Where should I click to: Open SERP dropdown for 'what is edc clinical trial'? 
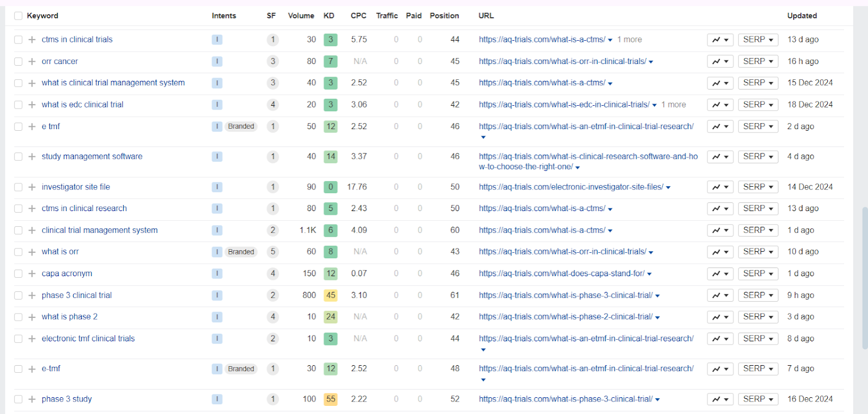758,105
